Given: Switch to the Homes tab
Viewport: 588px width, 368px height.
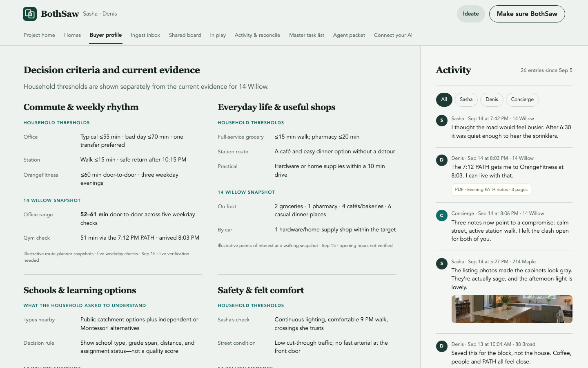Looking at the screenshot, I should (72, 35).
